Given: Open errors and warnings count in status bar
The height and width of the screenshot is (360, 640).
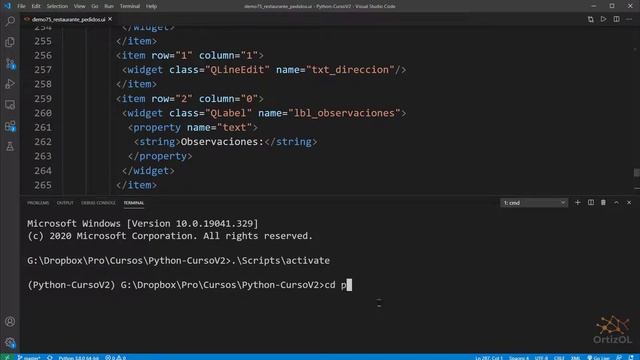Looking at the screenshot, I should coord(116,358).
